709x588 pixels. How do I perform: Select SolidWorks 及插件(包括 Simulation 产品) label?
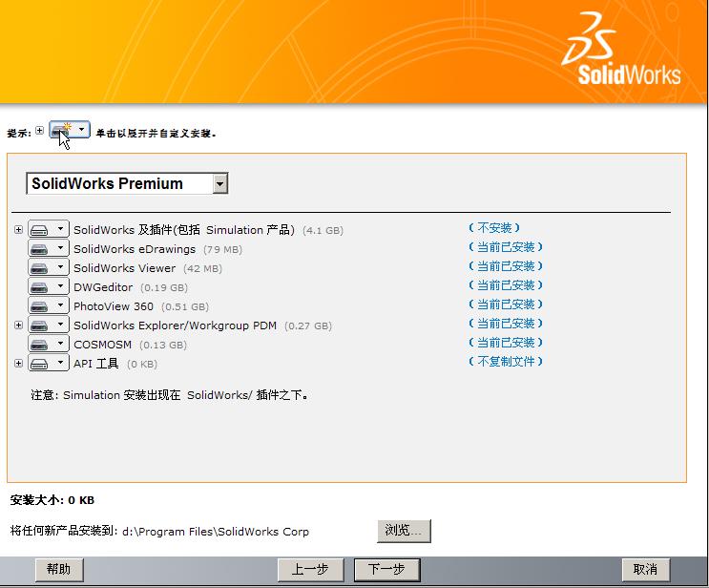[x=184, y=230]
